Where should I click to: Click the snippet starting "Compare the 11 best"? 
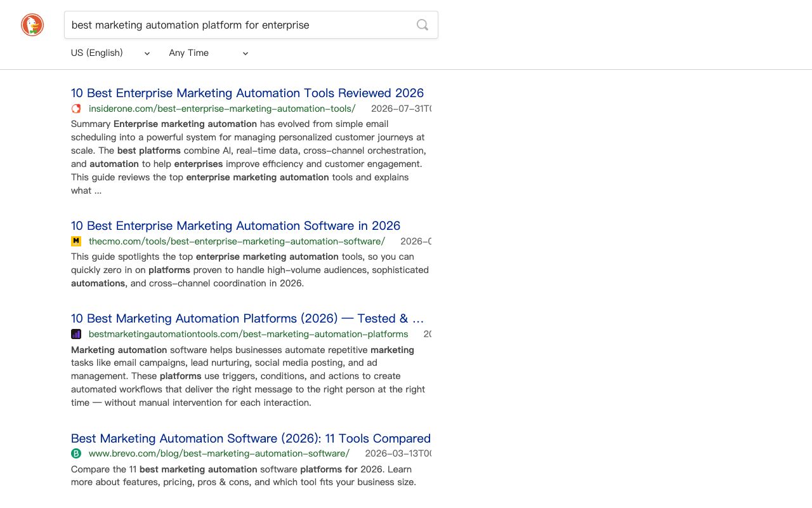244,476
